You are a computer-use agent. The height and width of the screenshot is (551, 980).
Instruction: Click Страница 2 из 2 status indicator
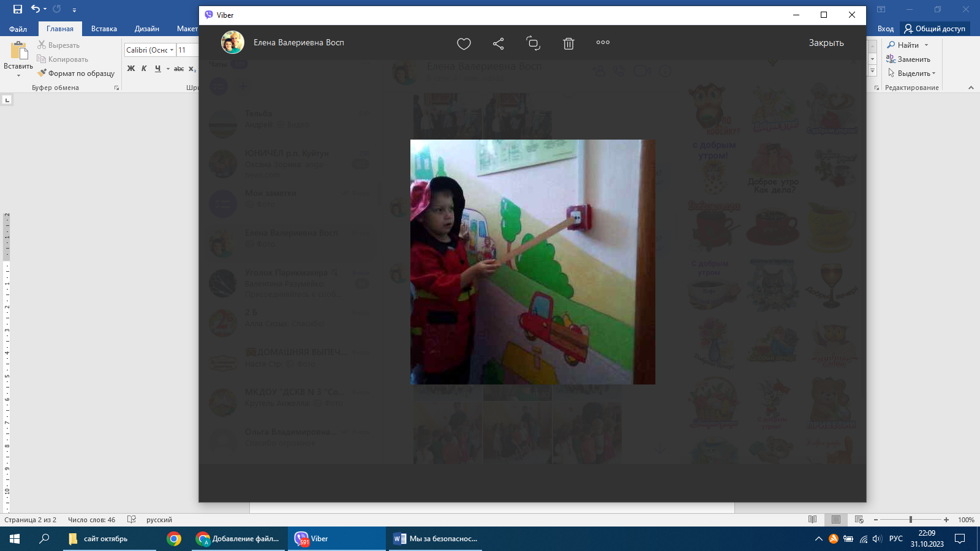pos(31,520)
